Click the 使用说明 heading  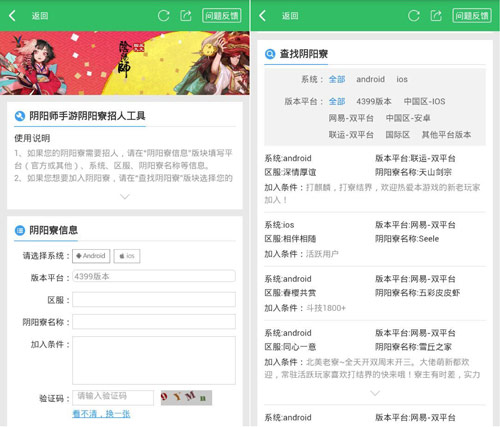pyautogui.click(x=32, y=138)
